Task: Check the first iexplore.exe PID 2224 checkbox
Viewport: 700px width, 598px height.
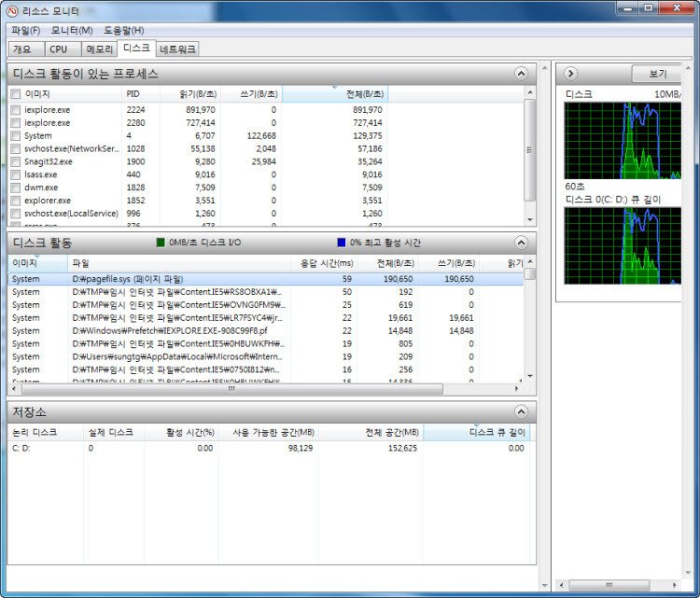Action: pyautogui.click(x=15, y=110)
